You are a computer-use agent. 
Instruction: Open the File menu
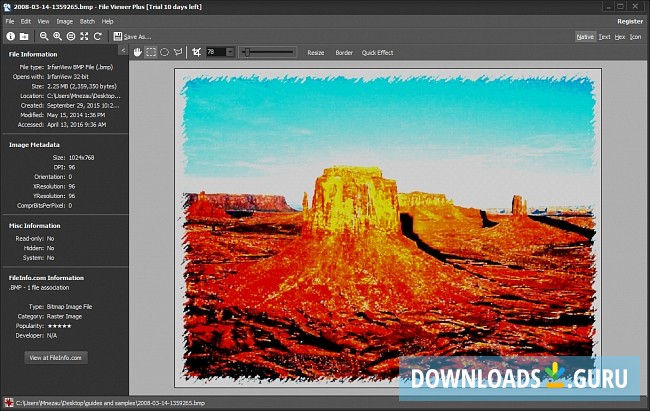click(x=10, y=22)
